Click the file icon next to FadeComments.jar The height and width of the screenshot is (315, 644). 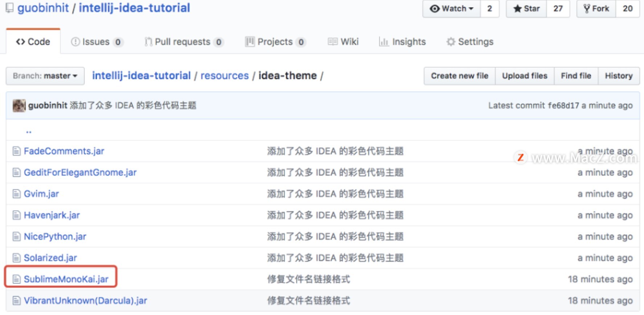[16, 151]
